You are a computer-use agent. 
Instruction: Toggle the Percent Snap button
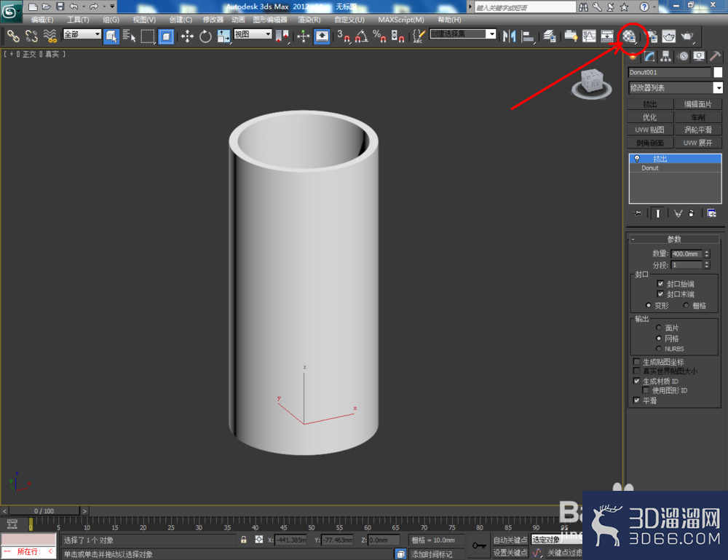379,36
